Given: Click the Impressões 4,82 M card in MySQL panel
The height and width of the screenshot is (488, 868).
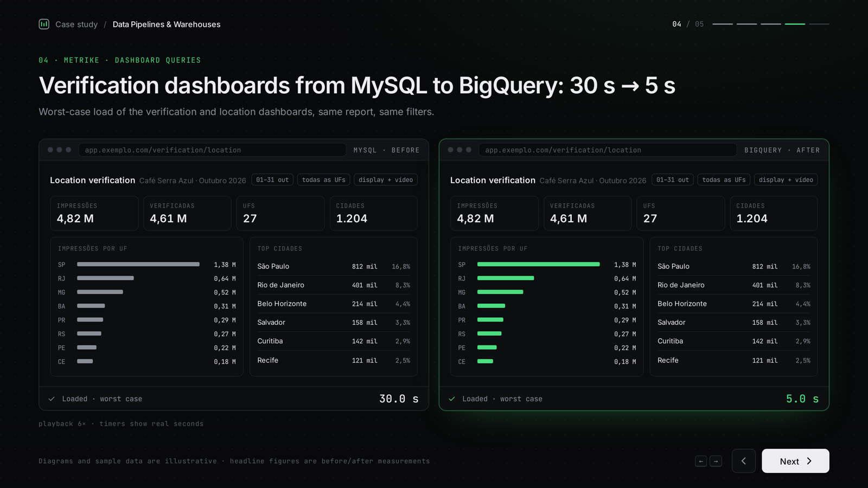Looking at the screenshot, I should pos(94,213).
